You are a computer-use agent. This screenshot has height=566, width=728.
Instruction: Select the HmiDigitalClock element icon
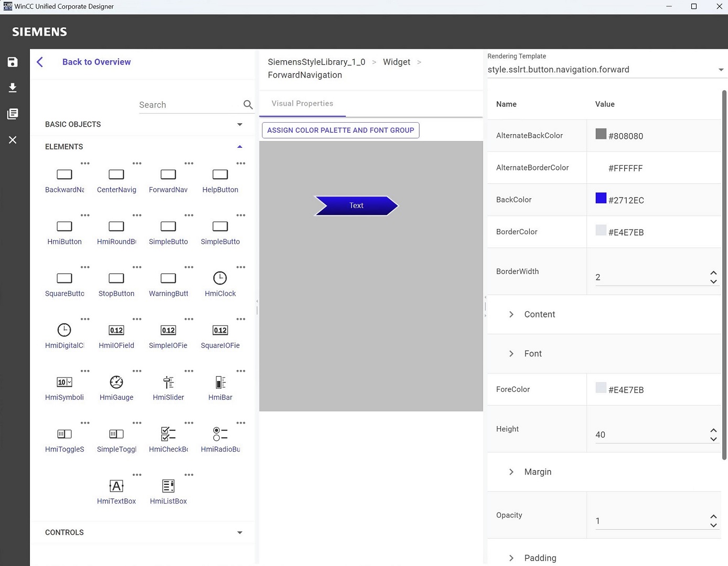click(x=64, y=330)
